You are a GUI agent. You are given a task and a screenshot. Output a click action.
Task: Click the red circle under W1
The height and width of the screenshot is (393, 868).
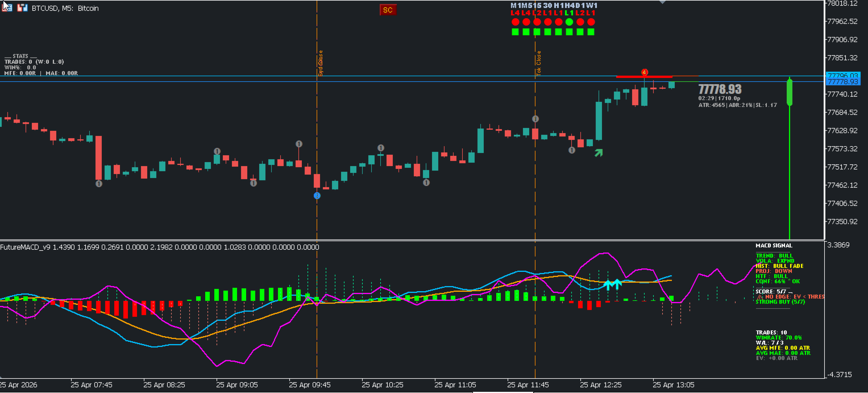point(591,22)
